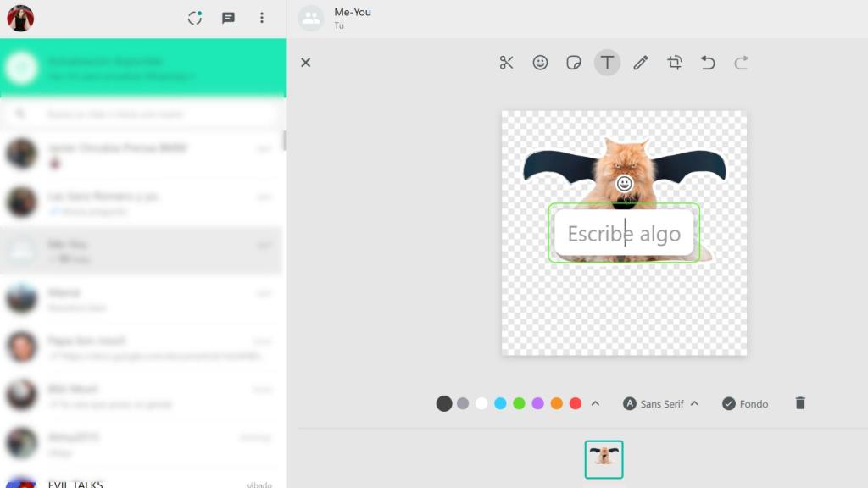Undo the last edit

pos(709,62)
